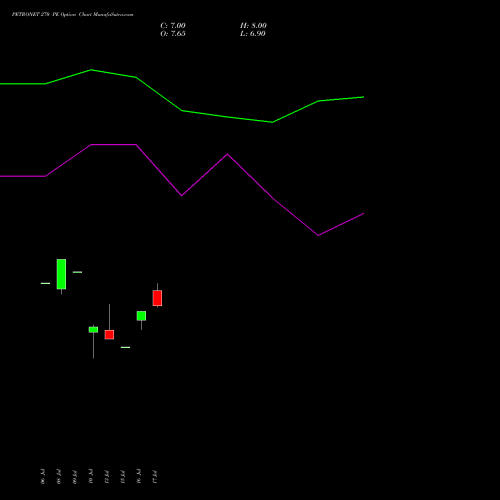Screen dimensions: 500x500
Task: Click the green candlestick with long lower wick
Action: click(x=93, y=330)
